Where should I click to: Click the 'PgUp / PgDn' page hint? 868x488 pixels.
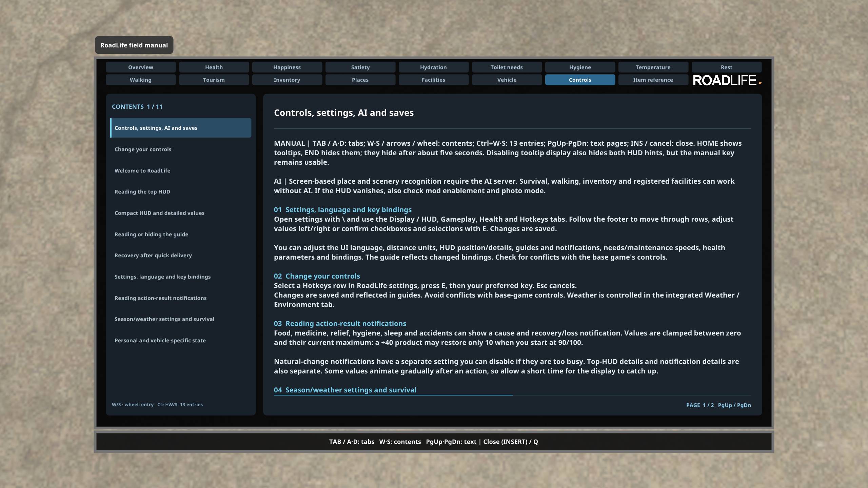pyautogui.click(x=734, y=405)
